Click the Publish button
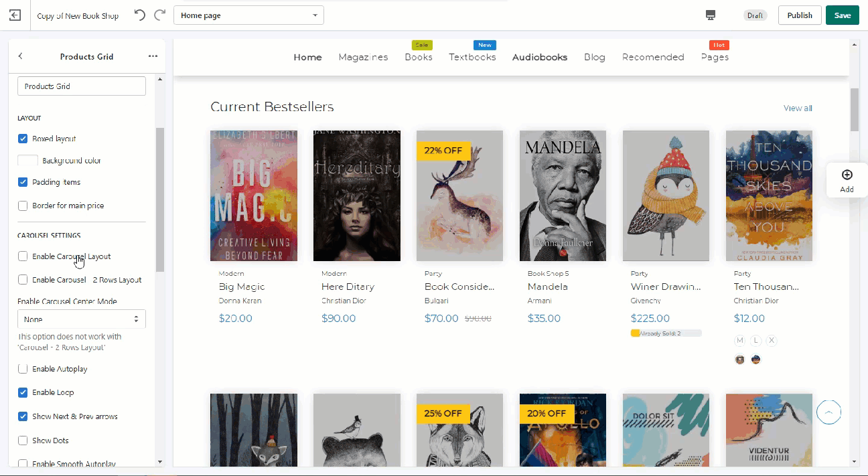The height and width of the screenshot is (476, 868). (800, 15)
